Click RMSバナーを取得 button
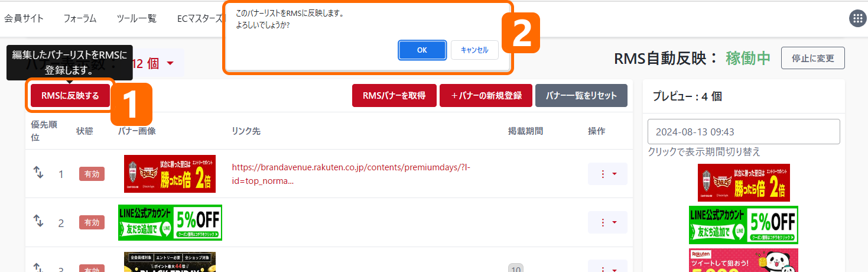 (394, 96)
